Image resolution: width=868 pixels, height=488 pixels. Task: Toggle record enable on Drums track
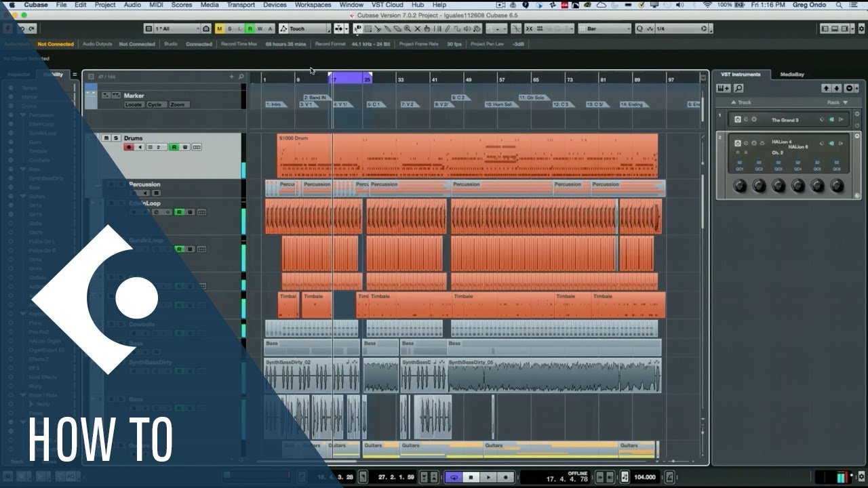click(128, 147)
